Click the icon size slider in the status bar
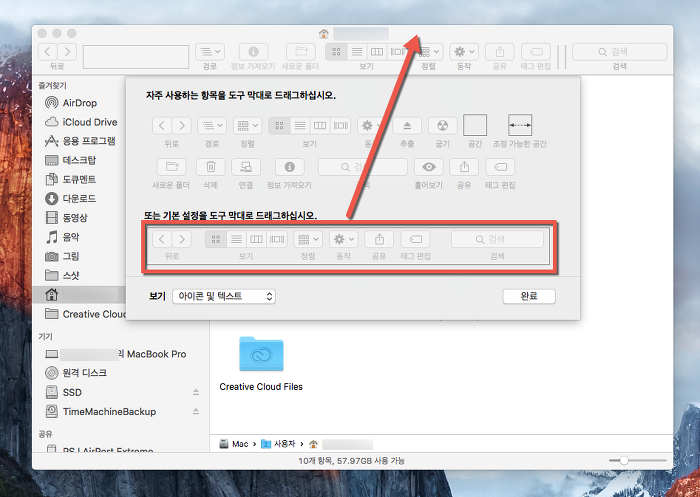This screenshot has width=700, height=497. coord(638,460)
